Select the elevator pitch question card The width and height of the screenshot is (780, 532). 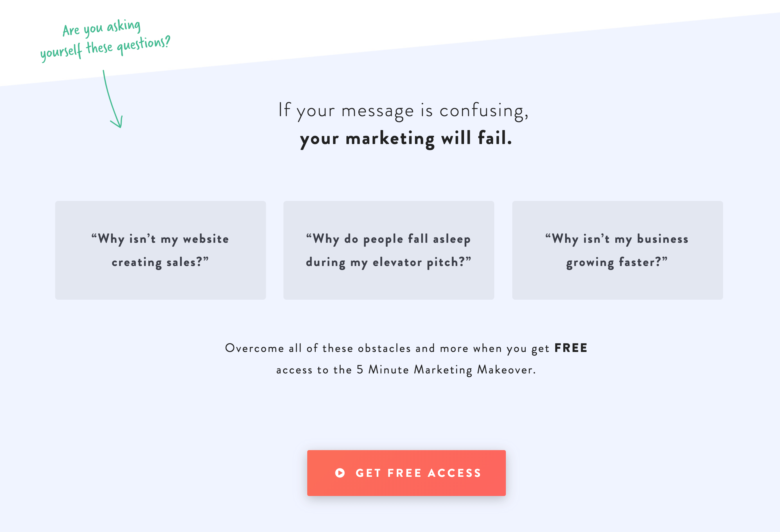click(x=389, y=250)
